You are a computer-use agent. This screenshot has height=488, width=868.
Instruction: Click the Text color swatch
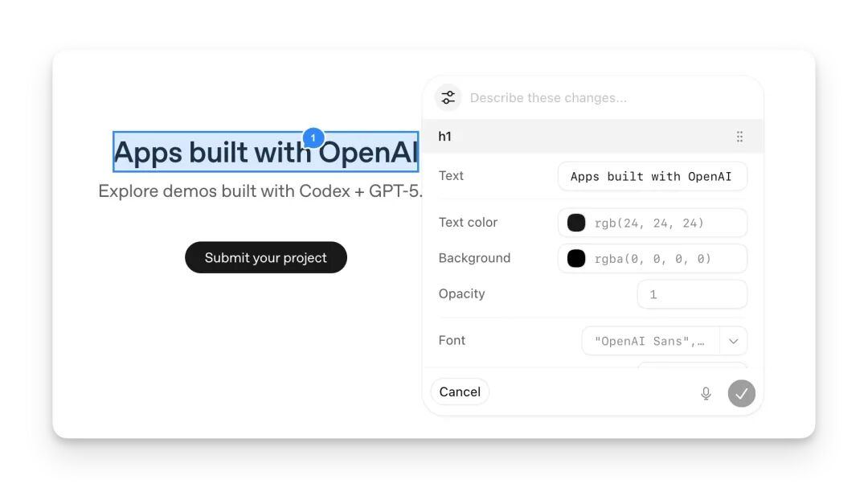coord(575,223)
